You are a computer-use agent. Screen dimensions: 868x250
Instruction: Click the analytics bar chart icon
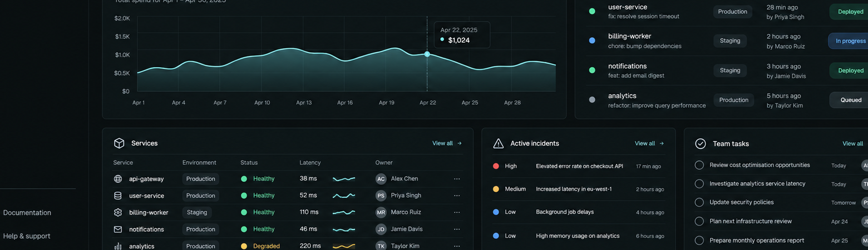[x=118, y=246]
